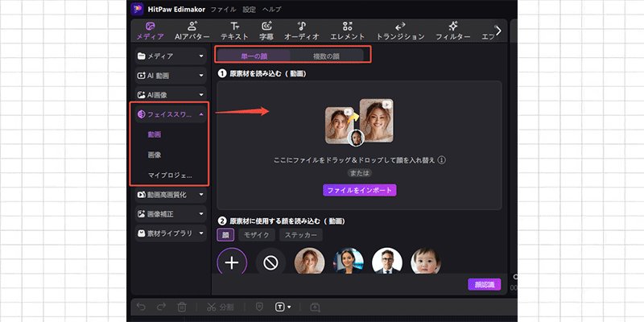This screenshot has width=644, height=322.
Task: Show more toolbar tools with right chevron
Action: [x=498, y=31]
